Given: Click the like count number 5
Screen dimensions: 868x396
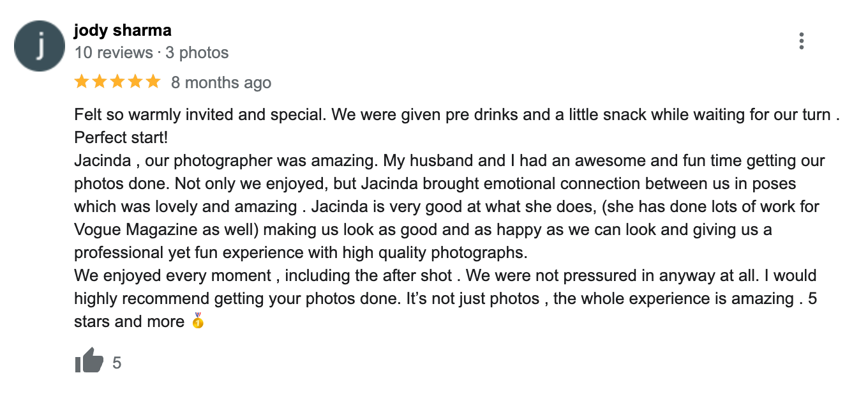Looking at the screenshot, I should pos(117,363).
